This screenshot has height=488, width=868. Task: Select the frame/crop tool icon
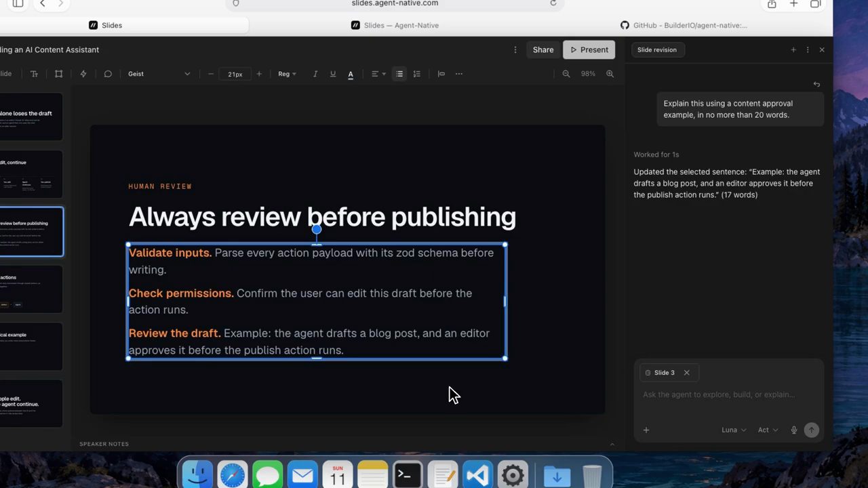[58, 74]
